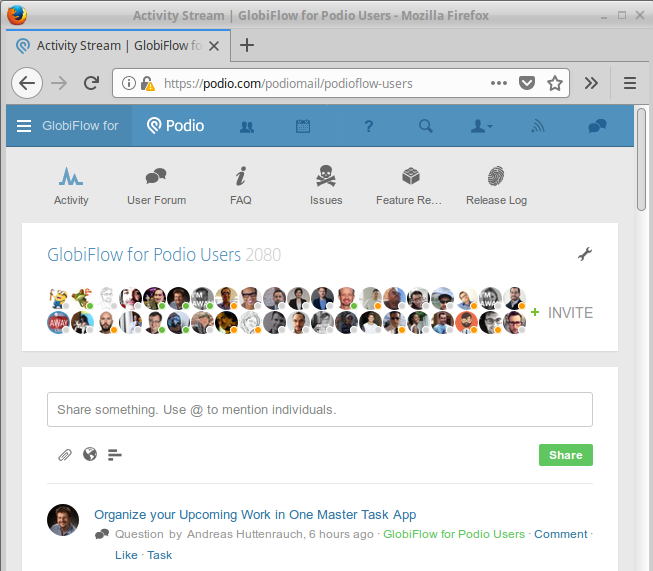
Task: Click INVITE to add members
Action: tap(562, 312)
